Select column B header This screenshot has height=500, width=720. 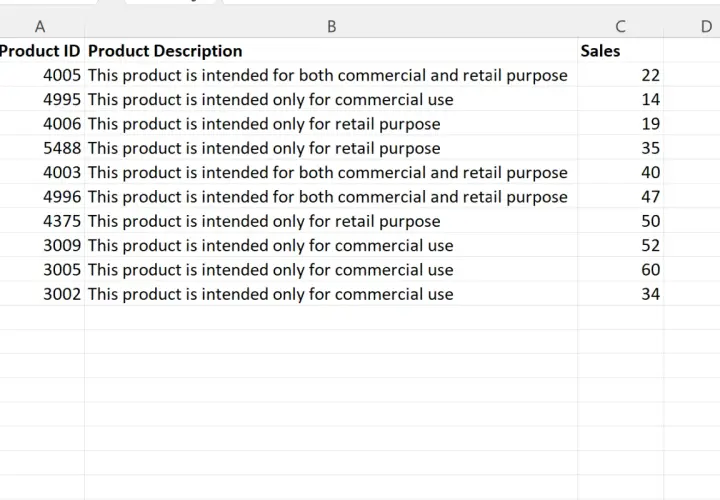[331, 27]
